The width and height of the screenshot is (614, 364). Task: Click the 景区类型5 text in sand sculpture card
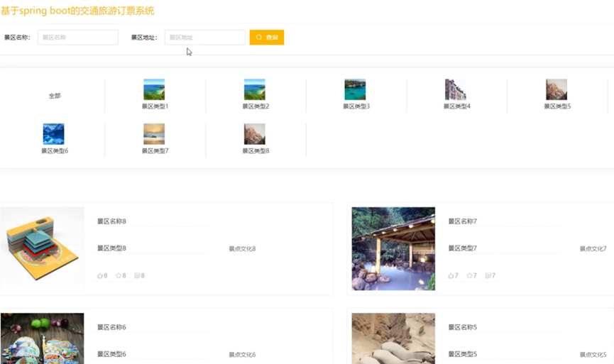(x=463, y=354)
